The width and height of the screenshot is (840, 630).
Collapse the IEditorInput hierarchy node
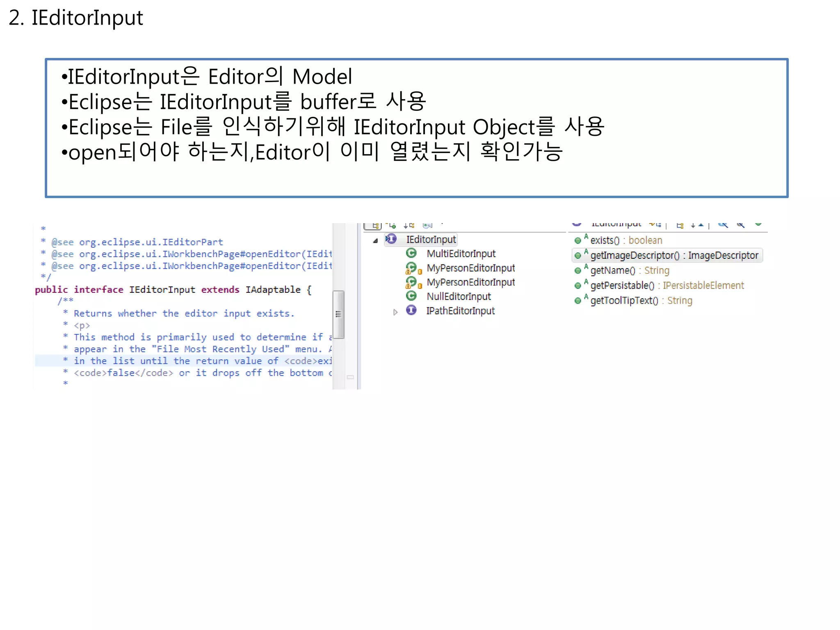tap(375, 241)
